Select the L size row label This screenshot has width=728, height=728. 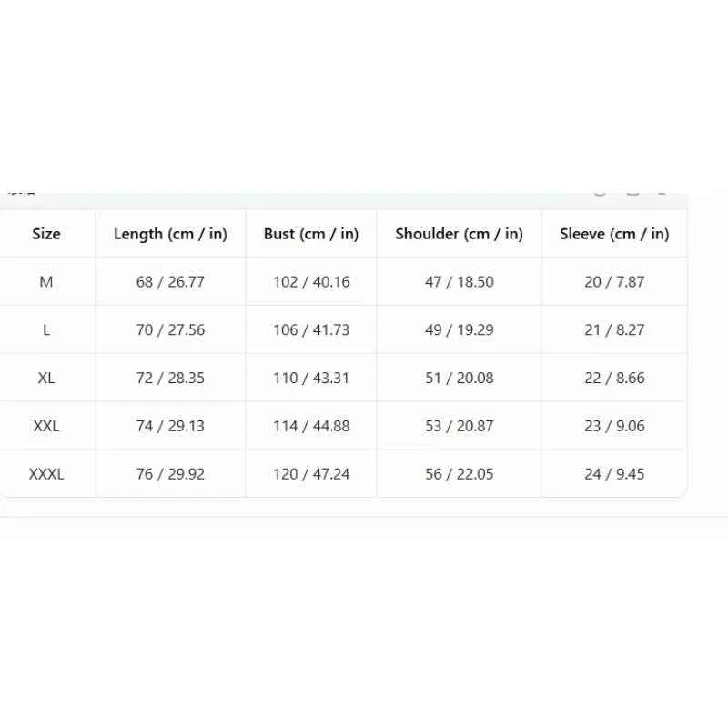click(46, 329)
